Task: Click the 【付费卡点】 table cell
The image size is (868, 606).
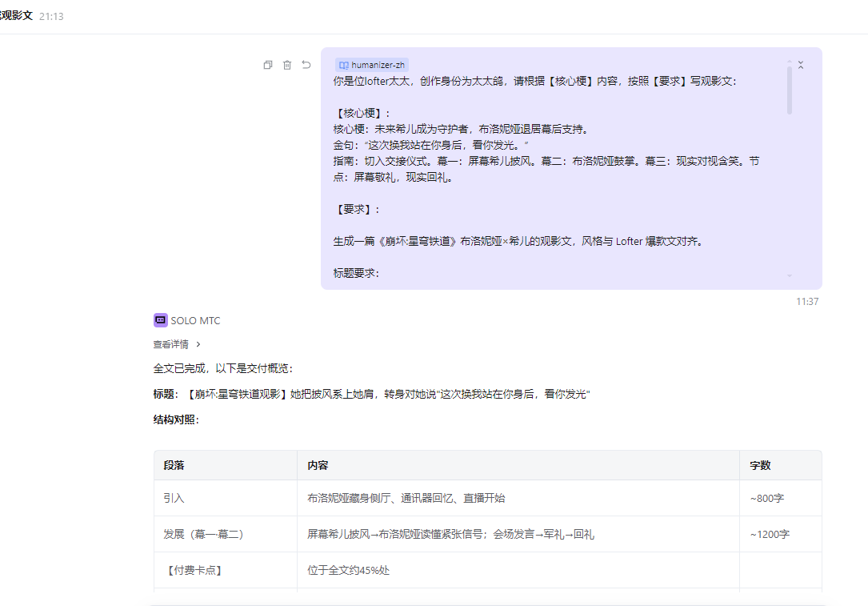Action: pos(193,570)
